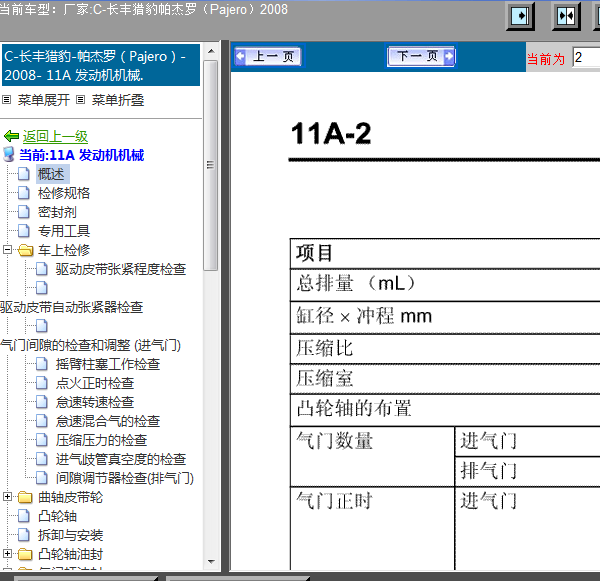
Task: Click the folder icon of 凸轮轴油封
Action: [25, 554]
